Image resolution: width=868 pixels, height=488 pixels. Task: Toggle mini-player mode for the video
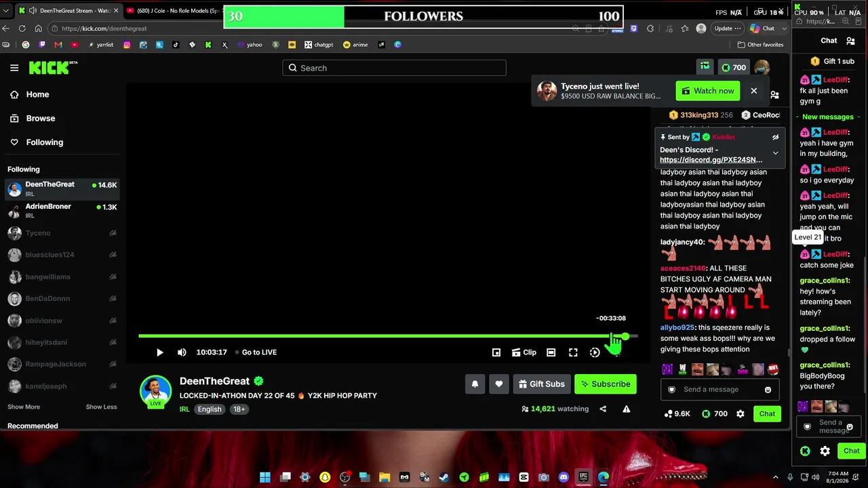496,352
